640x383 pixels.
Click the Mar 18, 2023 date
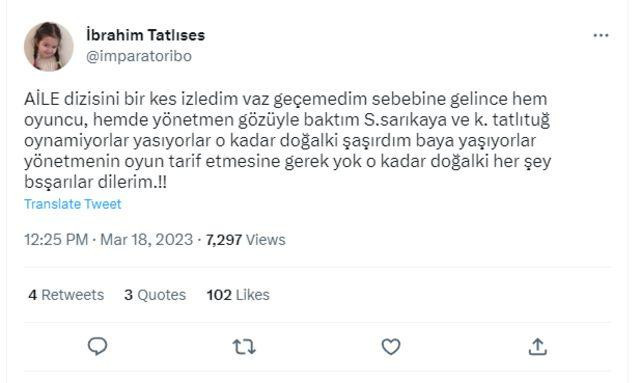(147, 239)
